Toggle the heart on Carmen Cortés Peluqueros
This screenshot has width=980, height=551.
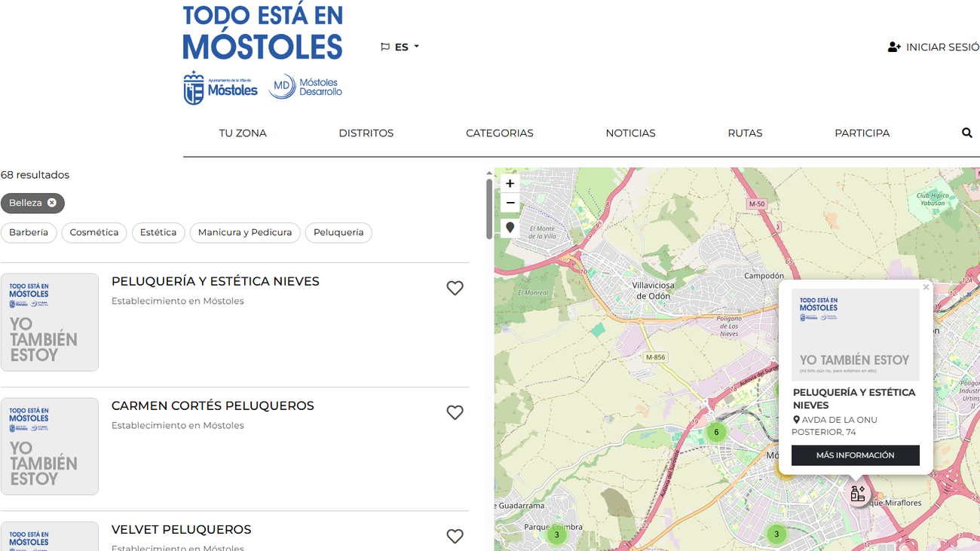click(x=455, y=412)
